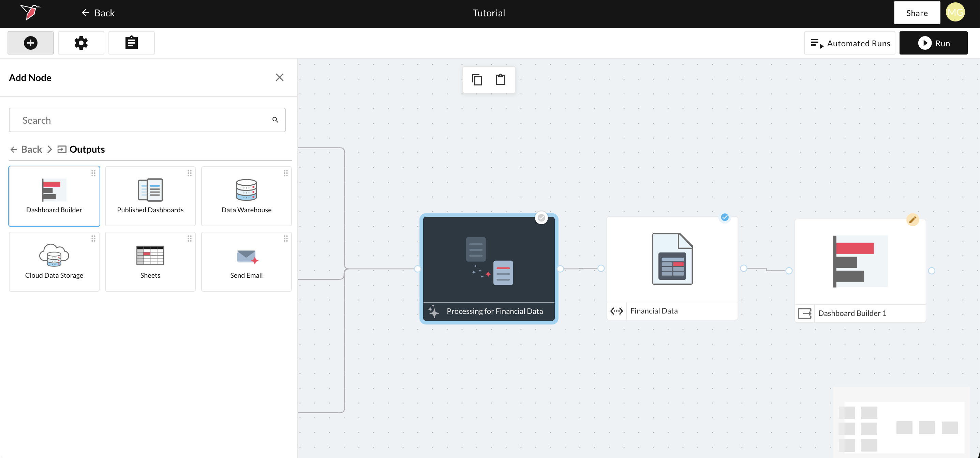Toggle grey checkmark on Processing node

541,218
